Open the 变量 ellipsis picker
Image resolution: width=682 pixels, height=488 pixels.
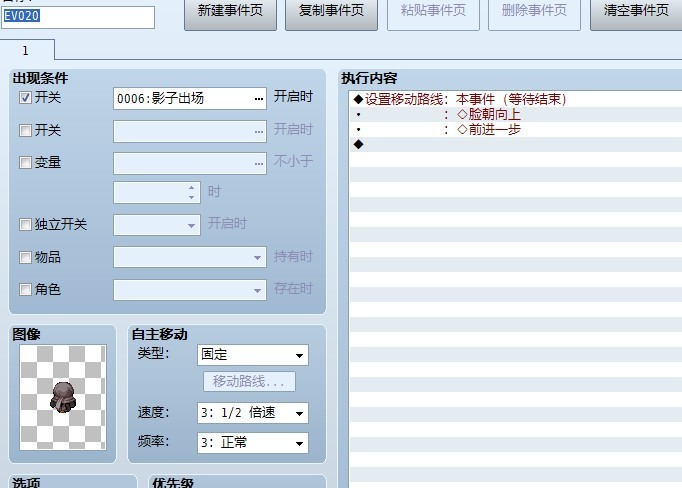click(259, 164)
